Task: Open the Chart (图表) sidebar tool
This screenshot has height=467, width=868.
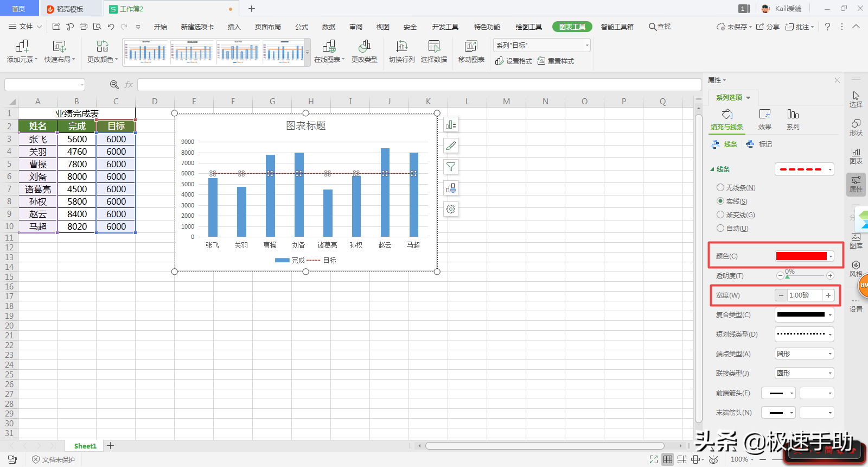Action: 856,156
